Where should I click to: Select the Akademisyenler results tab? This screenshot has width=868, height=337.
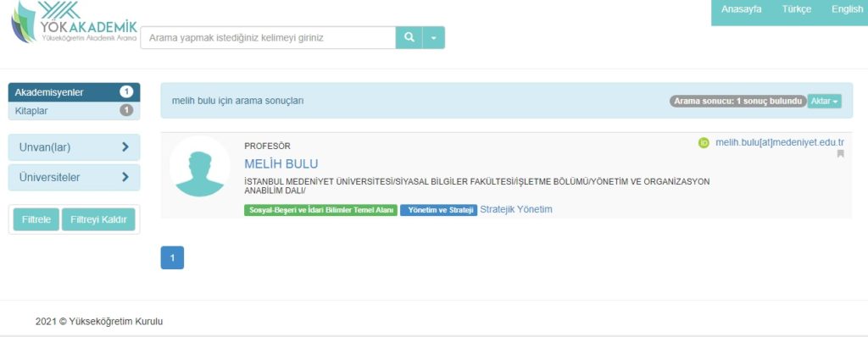click(x=75, y=92)
